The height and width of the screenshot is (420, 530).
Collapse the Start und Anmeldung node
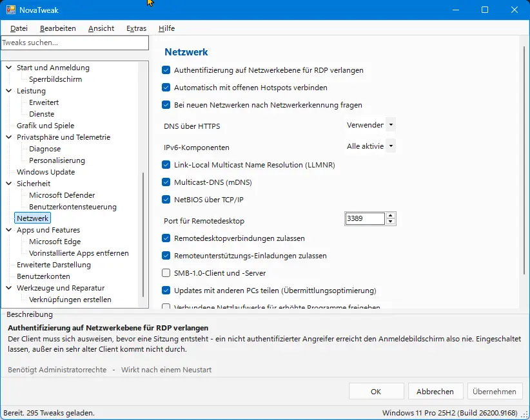click(x=9, y=68)
